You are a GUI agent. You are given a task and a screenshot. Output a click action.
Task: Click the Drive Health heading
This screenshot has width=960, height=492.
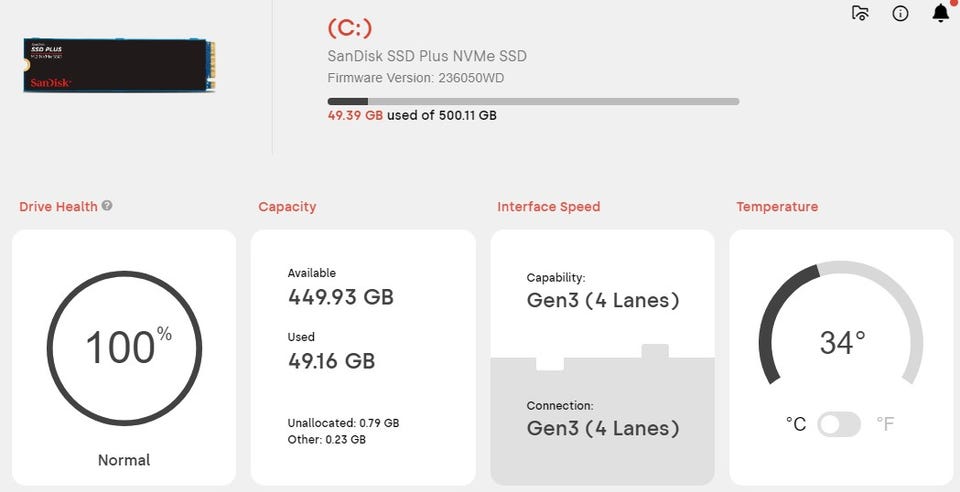[58, 207]
